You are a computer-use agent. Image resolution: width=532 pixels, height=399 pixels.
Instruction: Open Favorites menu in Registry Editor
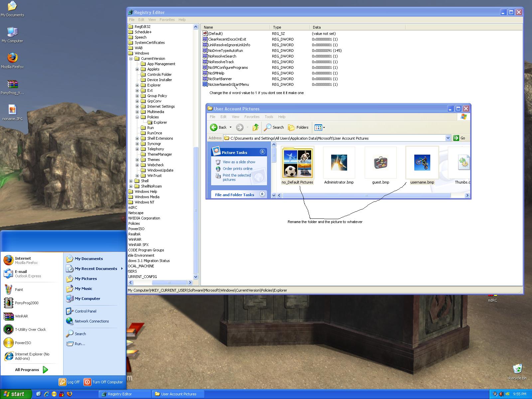[167, 20]
